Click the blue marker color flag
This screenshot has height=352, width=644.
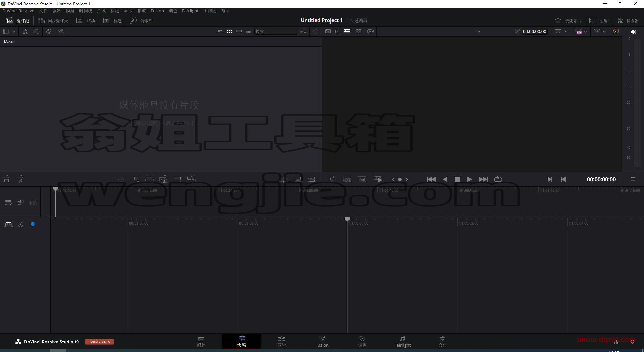pyautogui.click(x=33, y=224)
